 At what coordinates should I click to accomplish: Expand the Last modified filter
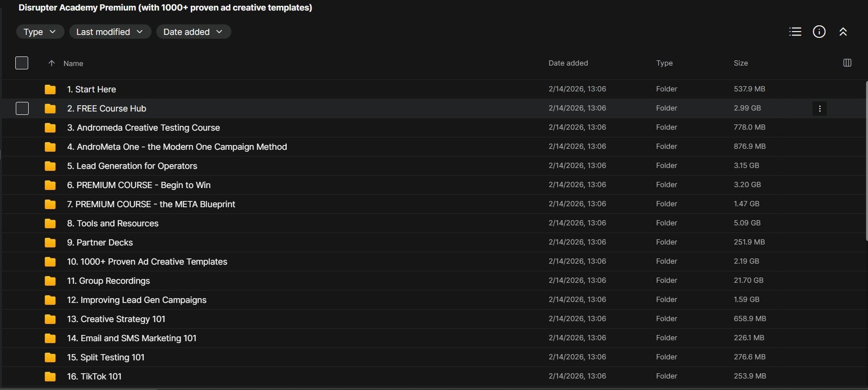[110, 32]
